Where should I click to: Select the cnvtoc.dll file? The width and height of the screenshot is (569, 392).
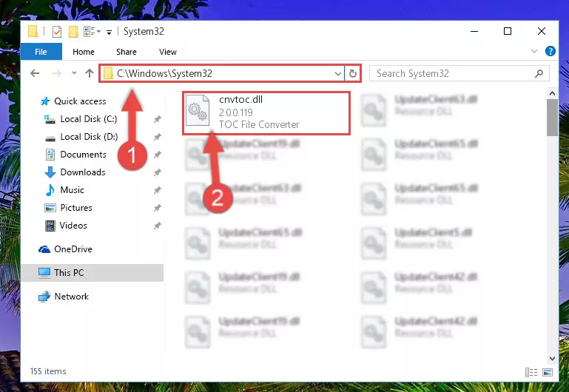coord(266,112)
